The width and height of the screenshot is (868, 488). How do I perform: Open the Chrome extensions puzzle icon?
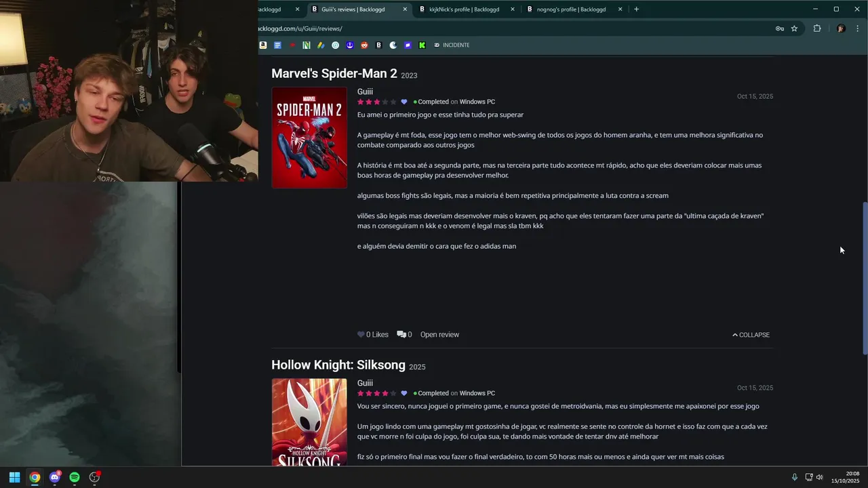tap(817, 28)
